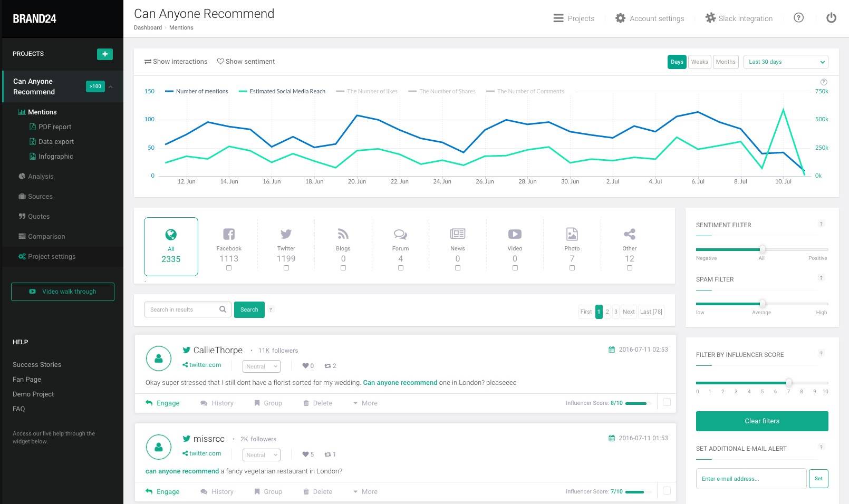849x504 pixels.
Task: Adjust the spam filter slider
Action: pos(761,304)
